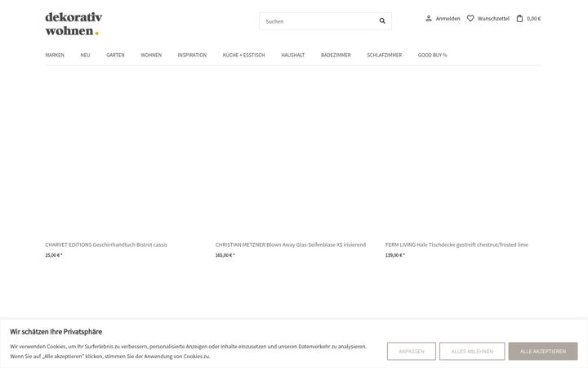
Task: Open the MARKEN menu
Action: tap(55, 55)
